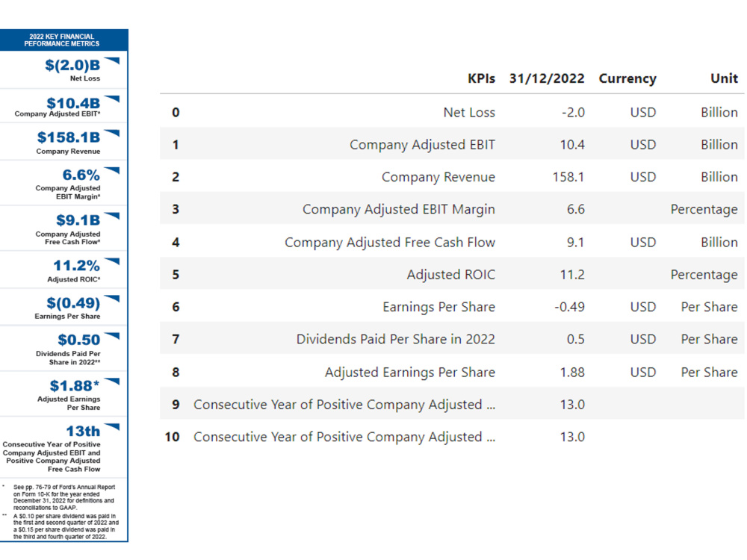Click the value 0.5 in the table

coord(575,340)
